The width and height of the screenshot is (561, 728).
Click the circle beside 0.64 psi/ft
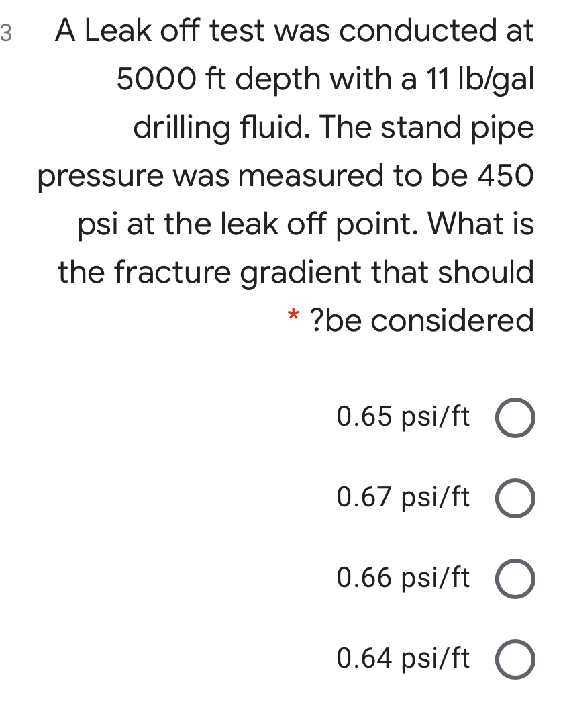515,659
